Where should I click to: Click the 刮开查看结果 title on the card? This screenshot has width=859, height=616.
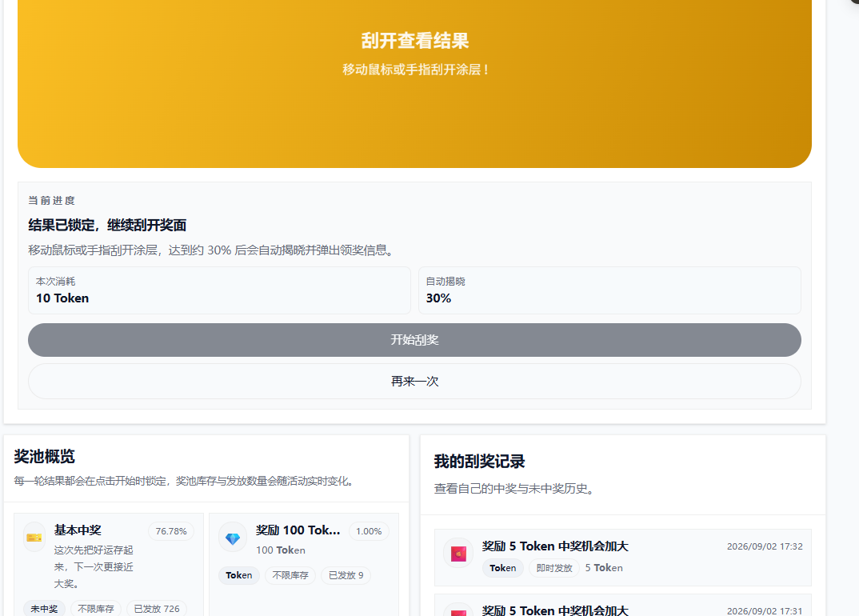(415, 41)
